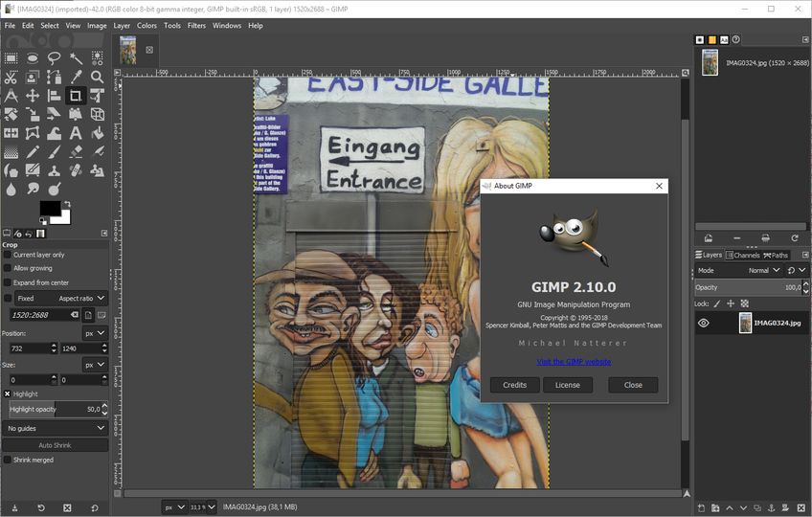
Task: Click Credits in About GIMP dialog
Action: 515,385
